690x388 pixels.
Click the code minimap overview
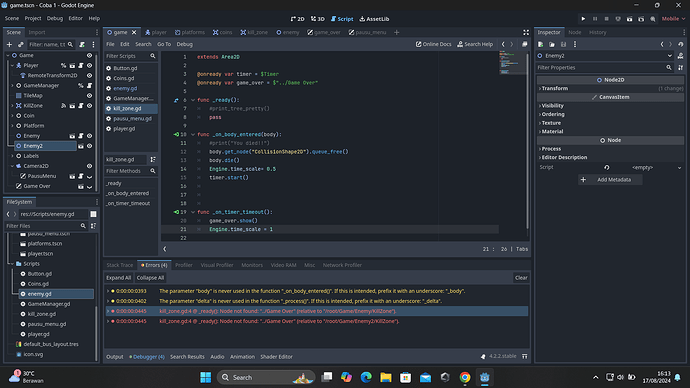512,63
